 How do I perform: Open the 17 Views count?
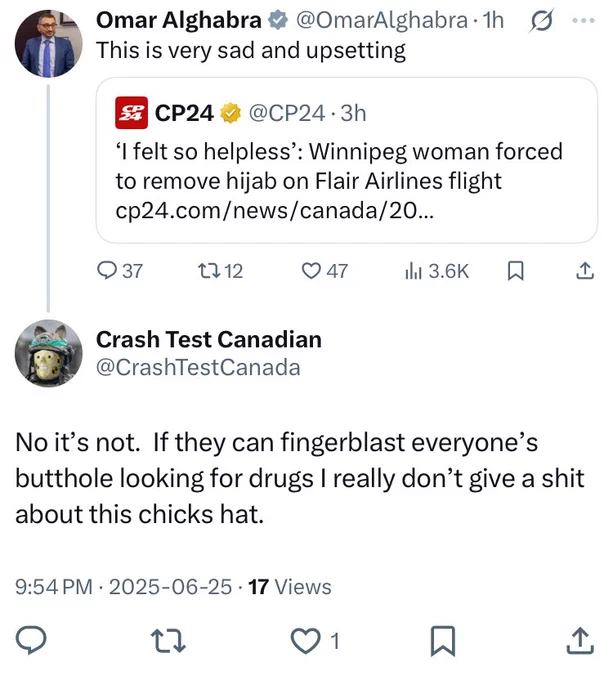(290, 587)
